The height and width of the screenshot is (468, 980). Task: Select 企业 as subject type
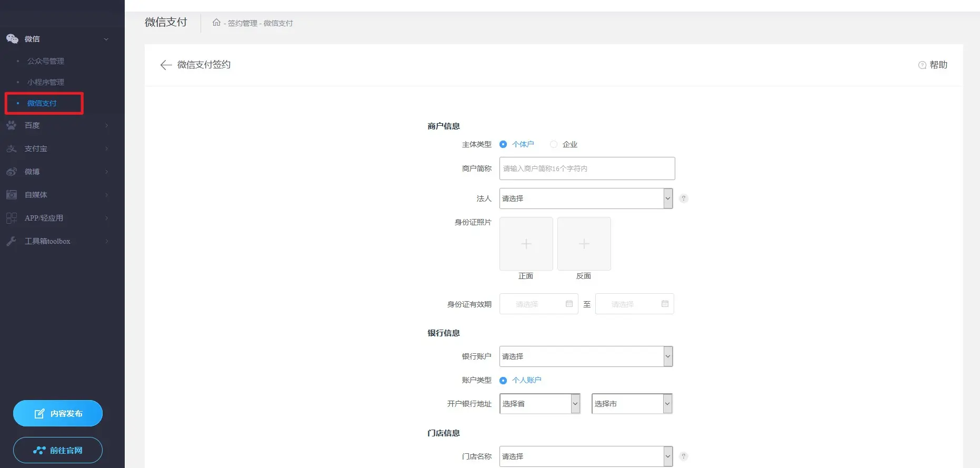[x=554, y=144]
